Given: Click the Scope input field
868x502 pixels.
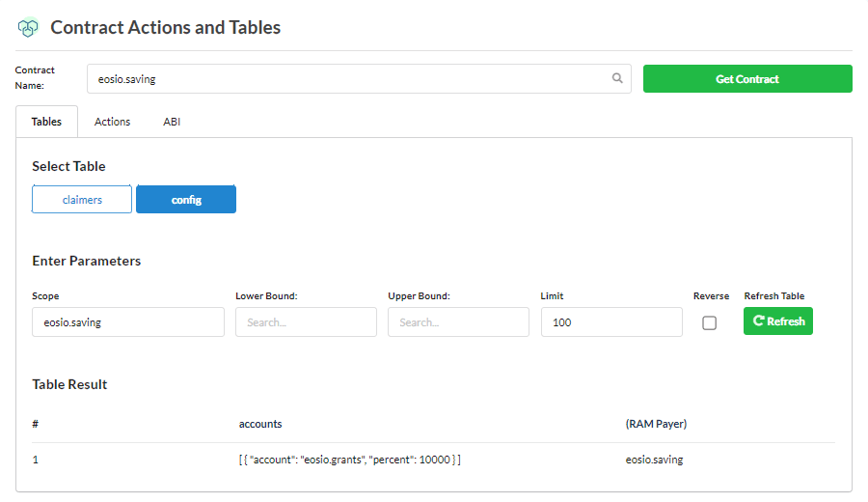Looking at the screenshot, I should click(128, 322).
